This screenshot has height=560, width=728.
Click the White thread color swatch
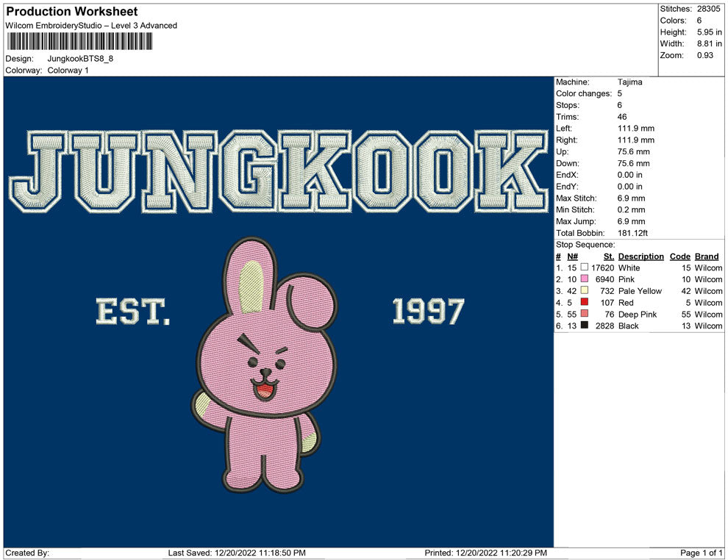tap(585, 268)
